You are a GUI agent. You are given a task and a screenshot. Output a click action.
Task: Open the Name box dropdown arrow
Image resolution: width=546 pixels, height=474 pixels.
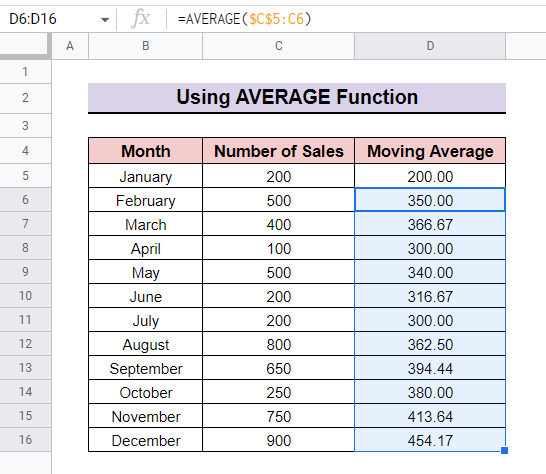pos(105,20)
